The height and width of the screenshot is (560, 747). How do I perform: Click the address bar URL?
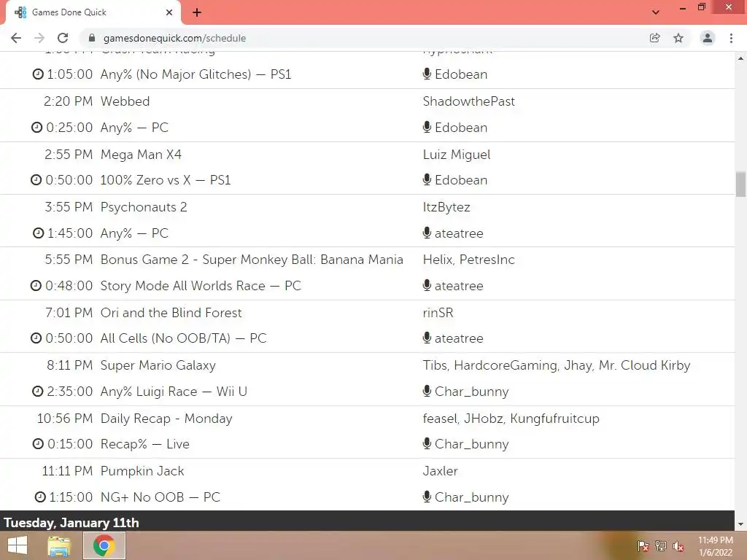pyautogui.click(x=174, y=38)
